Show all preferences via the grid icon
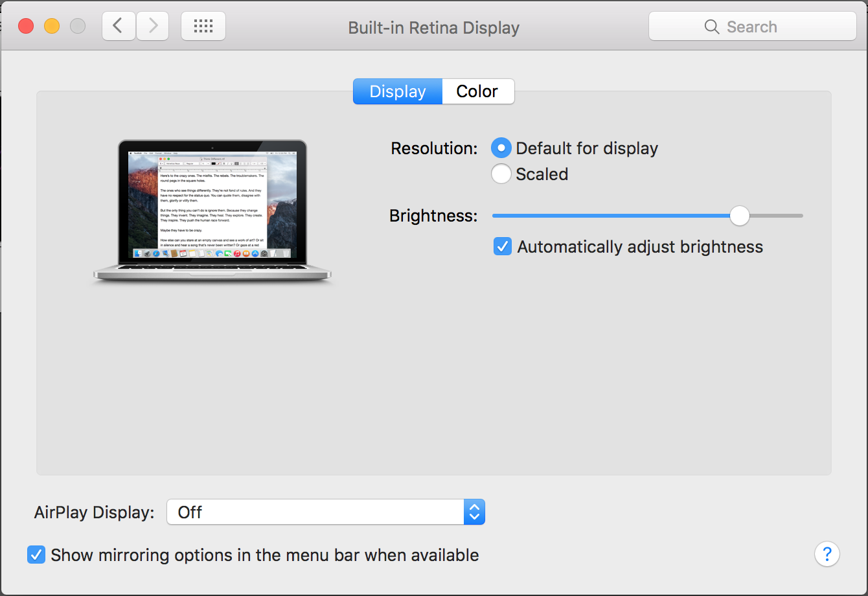868x596 pixels. 203,26
